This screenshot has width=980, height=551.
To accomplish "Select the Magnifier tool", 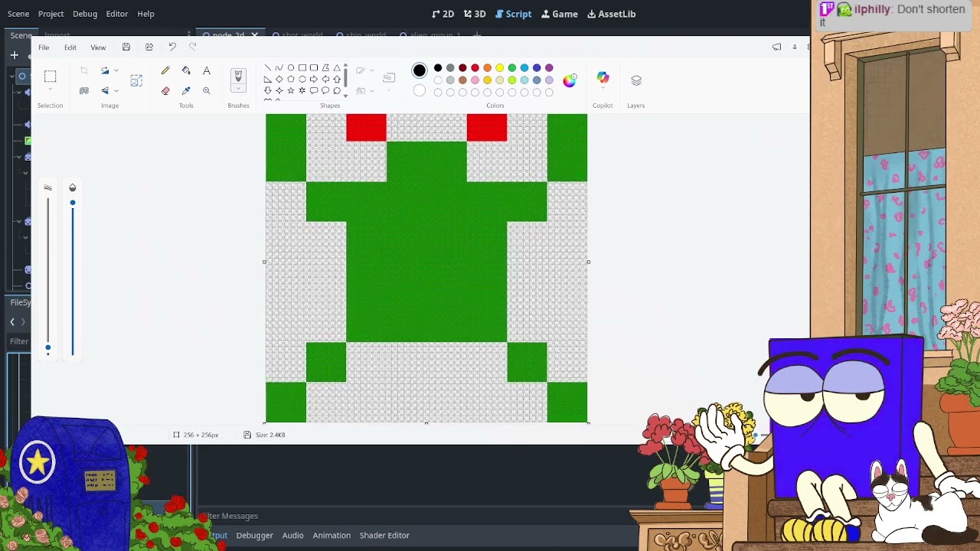I will 207,90.
